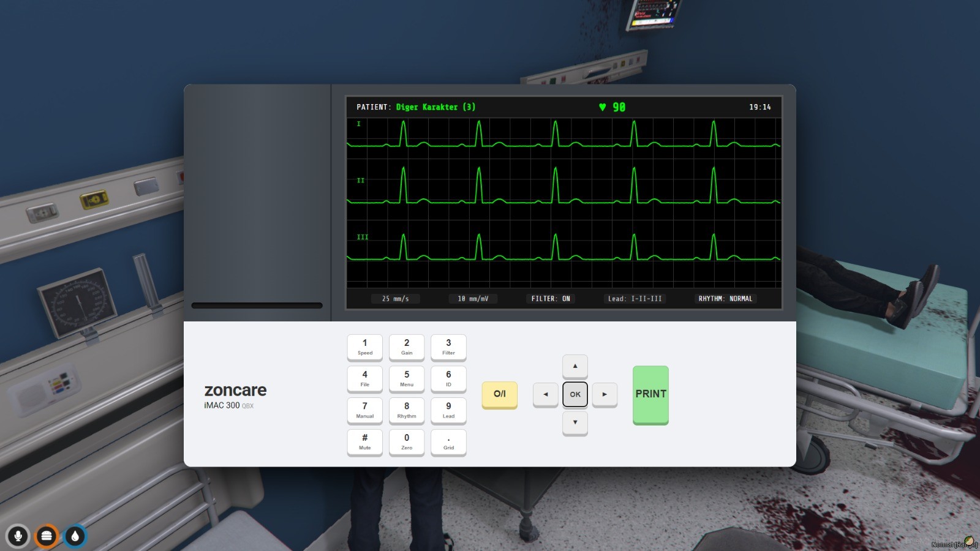Image resolution: width=980 pixels, height=551 pixels.
Task: Confirm with the OK button
Action: [x=575, y=394]
